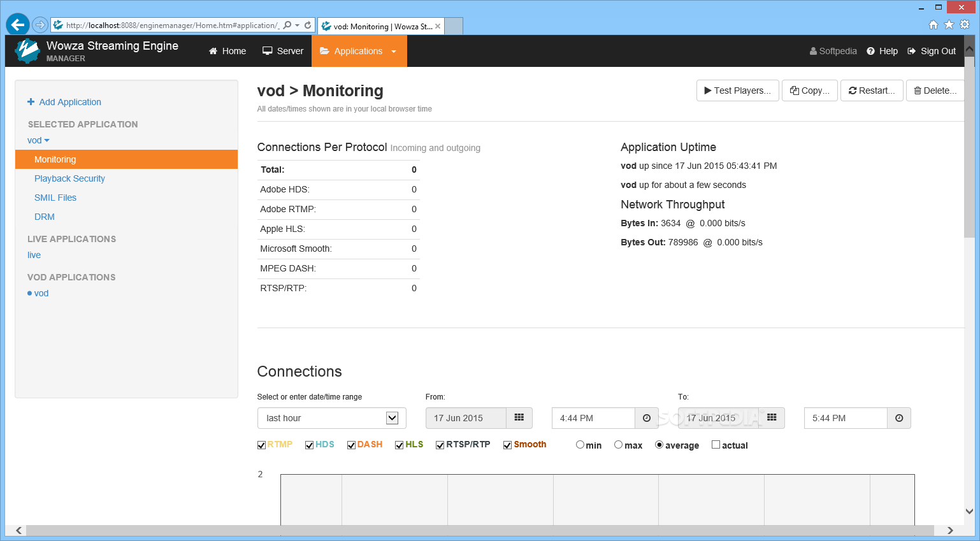Open the From date calendar picker
Screen dimensions: 980x541
(519, 418)
